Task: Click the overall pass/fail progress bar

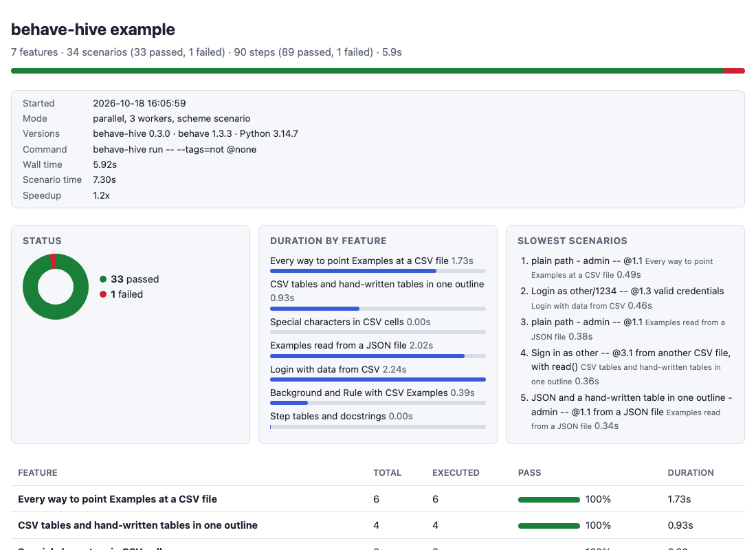Action: [x=378, y=71]
